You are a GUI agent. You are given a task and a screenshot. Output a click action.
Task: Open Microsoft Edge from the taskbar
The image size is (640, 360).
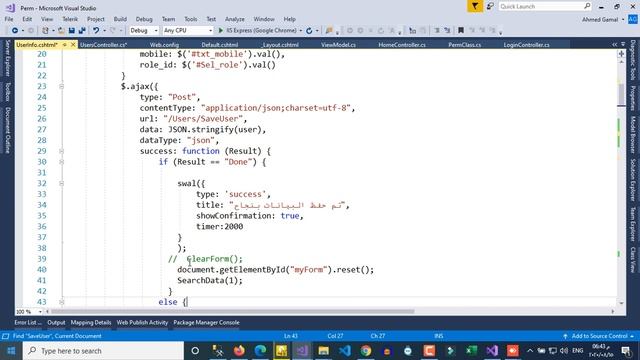pyautogui.click(x=260, y=351)
